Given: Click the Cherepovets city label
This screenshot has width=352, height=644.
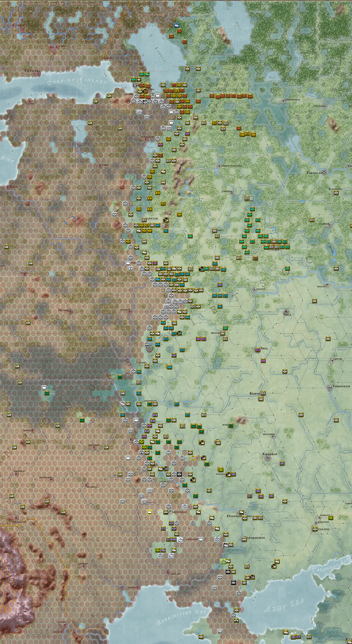Looking at the screenshot, I should 293,100.
